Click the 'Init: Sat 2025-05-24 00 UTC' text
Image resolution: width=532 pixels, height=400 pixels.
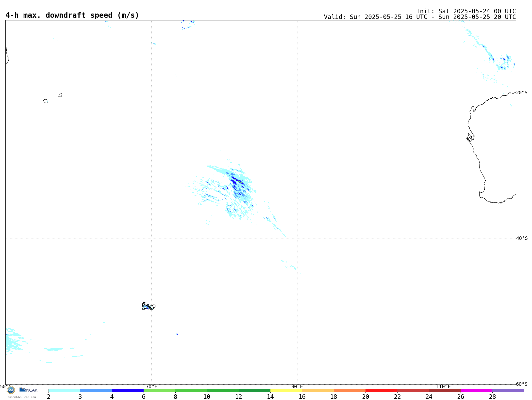pyautogui.click(x=466, y=11)
